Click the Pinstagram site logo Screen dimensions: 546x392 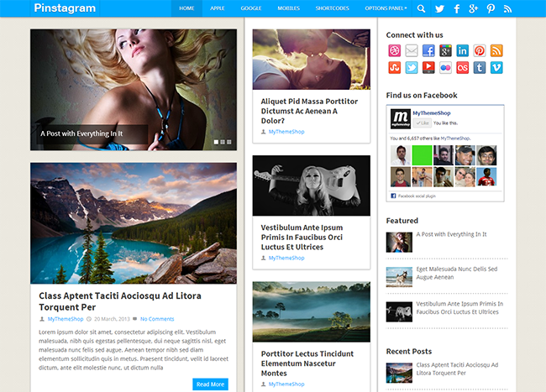click(65, 8)
